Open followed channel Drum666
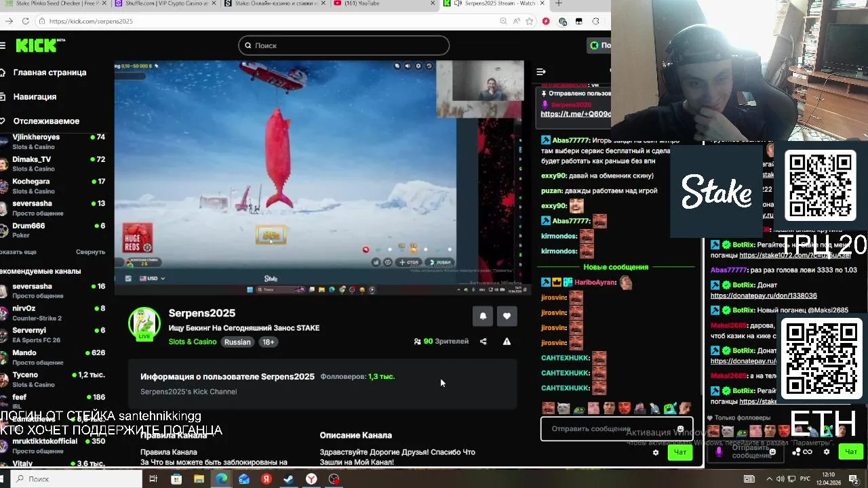 54,230
